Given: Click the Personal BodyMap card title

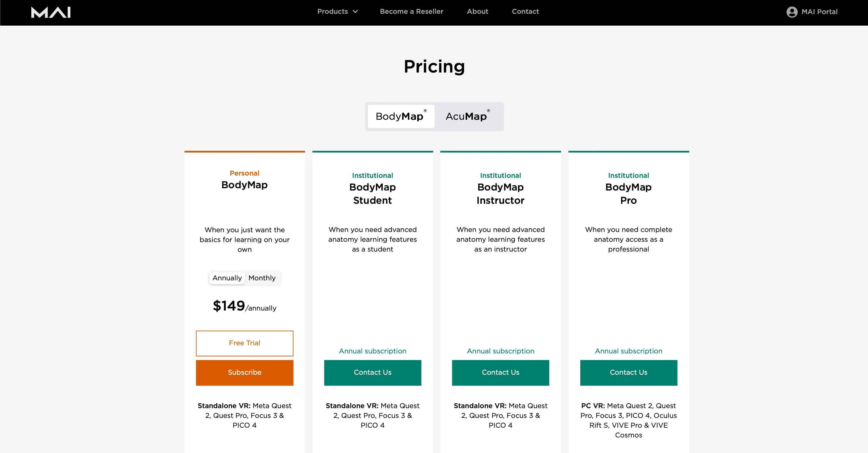Looking at the screenshot, I should 245,185.
